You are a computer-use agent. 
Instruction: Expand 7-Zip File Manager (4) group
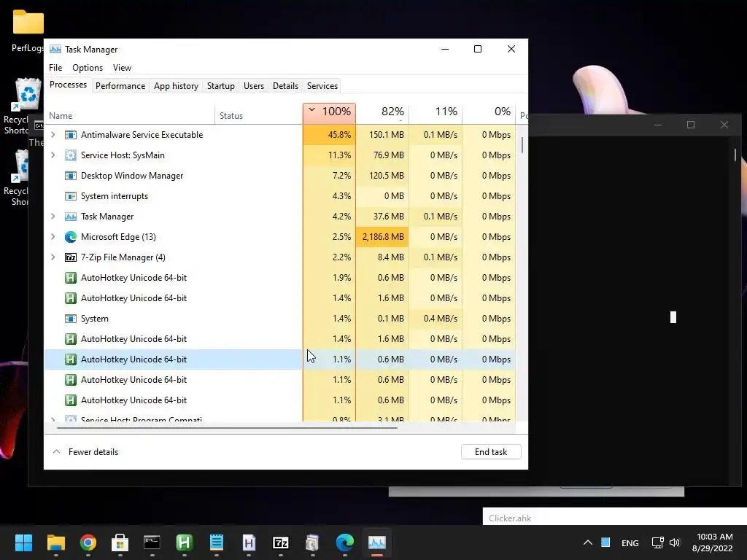[x=53, y=257]
